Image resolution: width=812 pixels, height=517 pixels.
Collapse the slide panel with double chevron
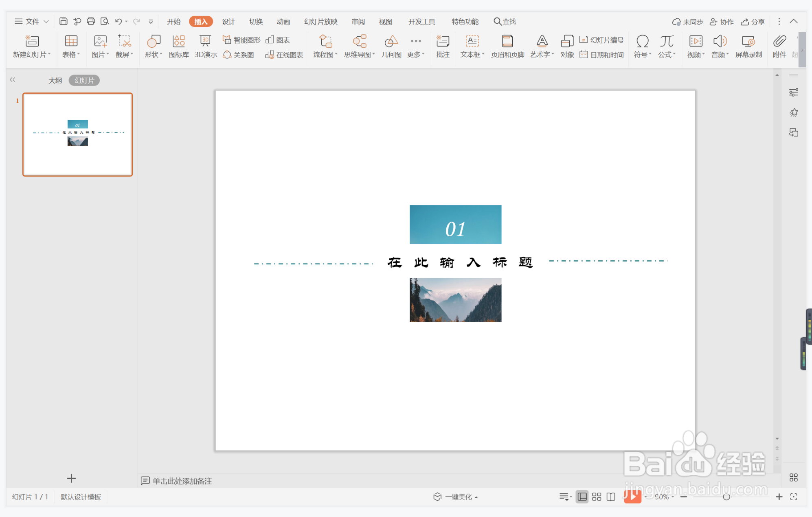click(x=13, y=80)
